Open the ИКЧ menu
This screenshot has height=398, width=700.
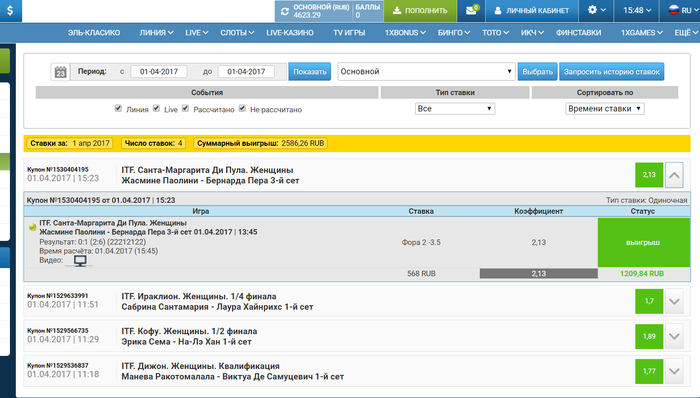point(532,33)
